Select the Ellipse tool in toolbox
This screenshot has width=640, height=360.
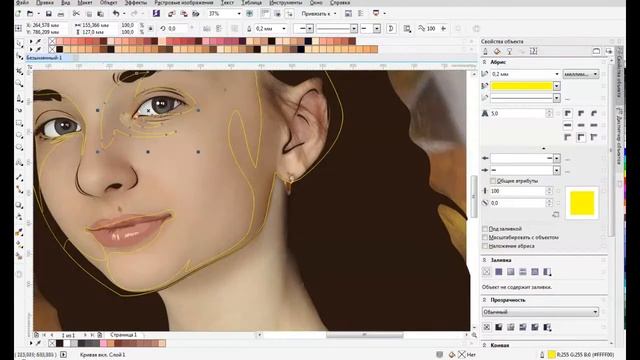pos(19,135)
